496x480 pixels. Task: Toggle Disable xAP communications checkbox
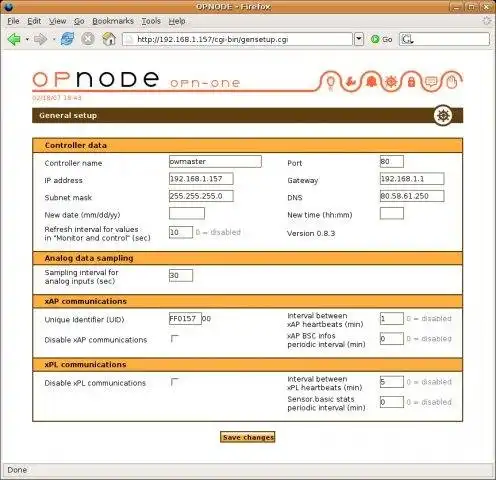[x=175, y=339]
